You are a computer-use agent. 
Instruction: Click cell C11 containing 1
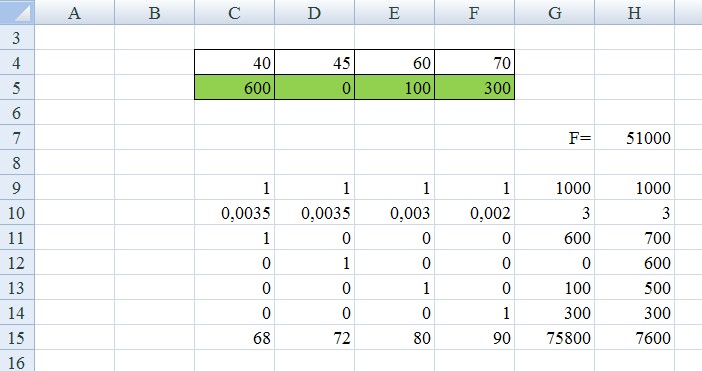point(235,238)
